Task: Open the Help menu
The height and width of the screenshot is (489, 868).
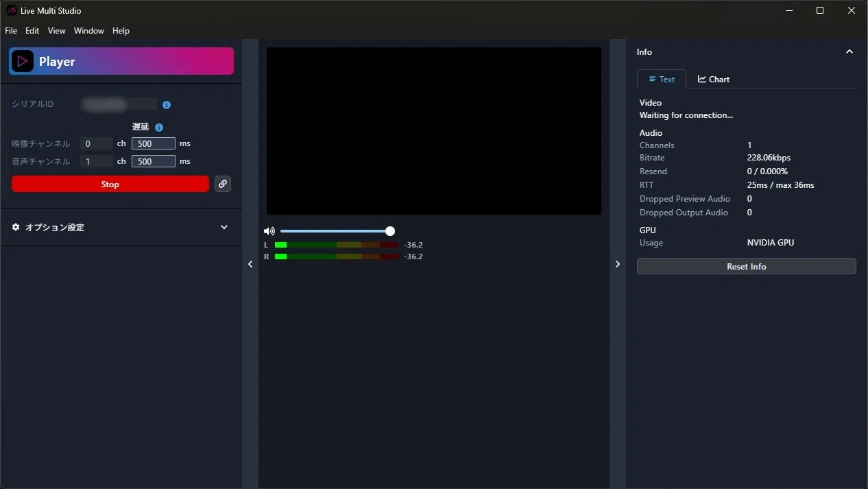Action: (121, 31)
